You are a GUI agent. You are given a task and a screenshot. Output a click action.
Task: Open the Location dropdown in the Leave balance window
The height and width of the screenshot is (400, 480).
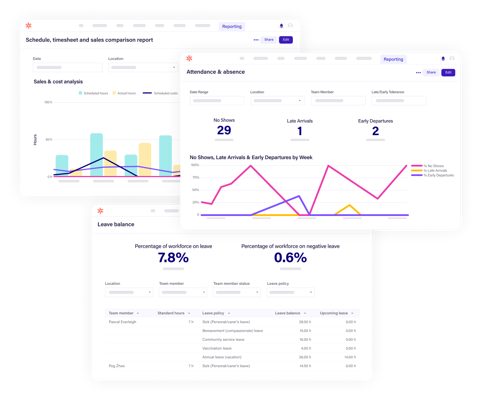(129, 292)
